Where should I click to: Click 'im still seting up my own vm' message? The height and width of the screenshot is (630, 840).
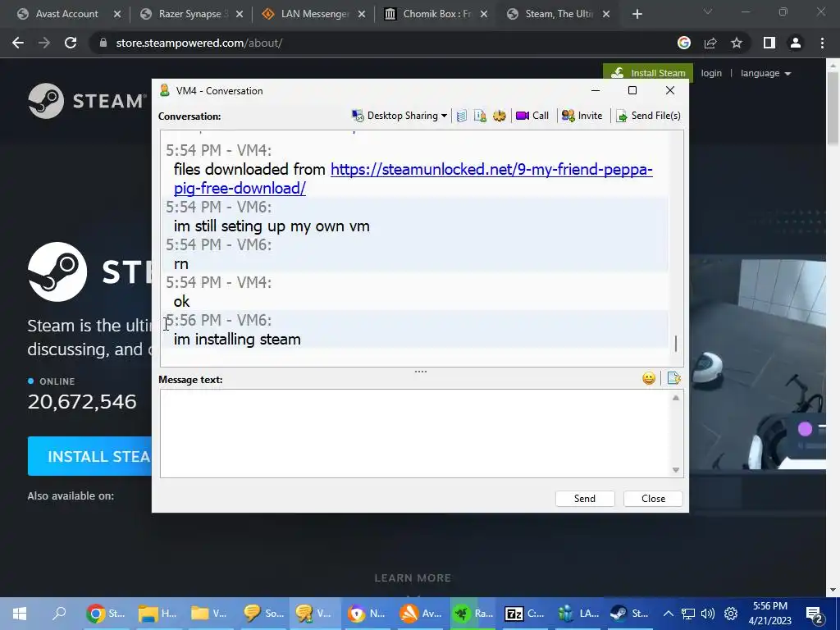pos(272,226)
